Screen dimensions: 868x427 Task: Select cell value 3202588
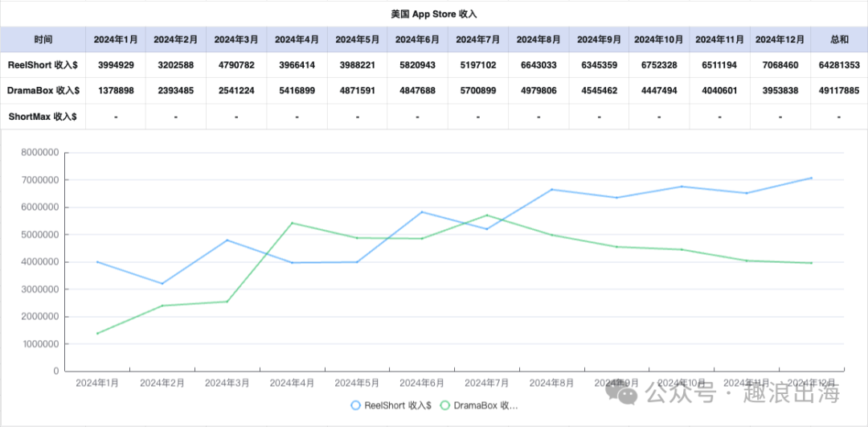(x=175, y=65)
